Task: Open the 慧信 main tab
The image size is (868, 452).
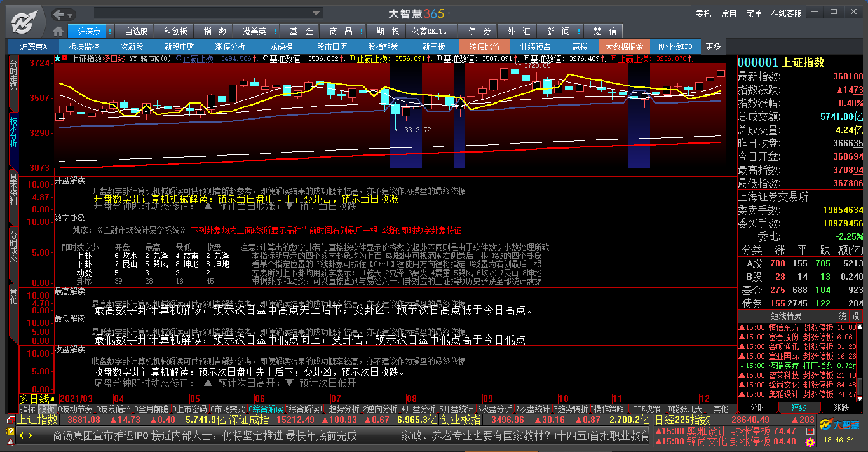Action: click(605, 31)
